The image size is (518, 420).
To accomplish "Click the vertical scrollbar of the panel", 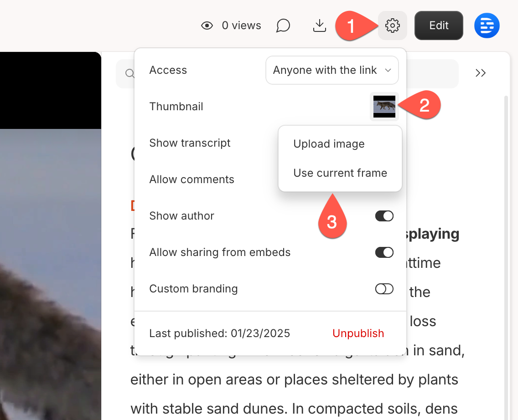I will coord(506,257).
